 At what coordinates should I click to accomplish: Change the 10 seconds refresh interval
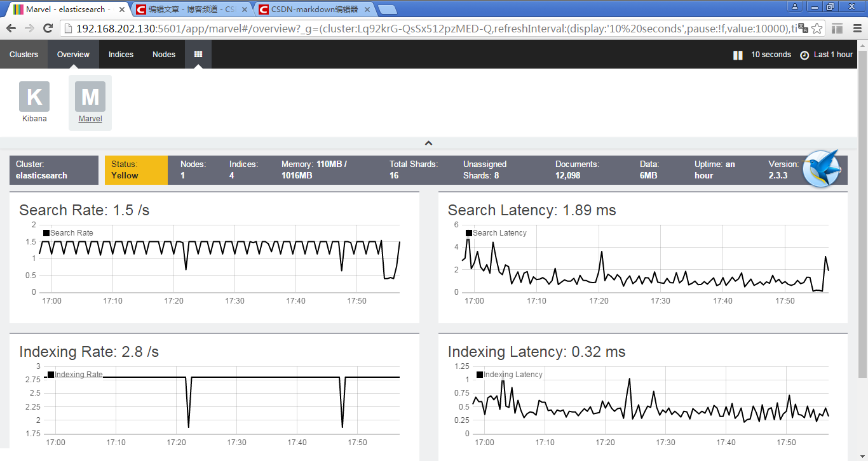coord(771,55)
